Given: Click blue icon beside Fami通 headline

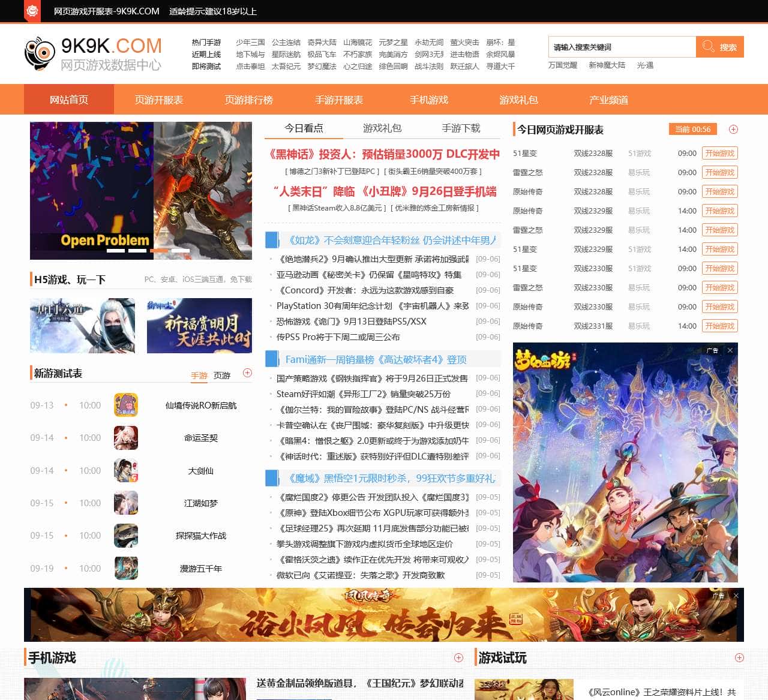Looking at the screenshot, I should (272, 359).
